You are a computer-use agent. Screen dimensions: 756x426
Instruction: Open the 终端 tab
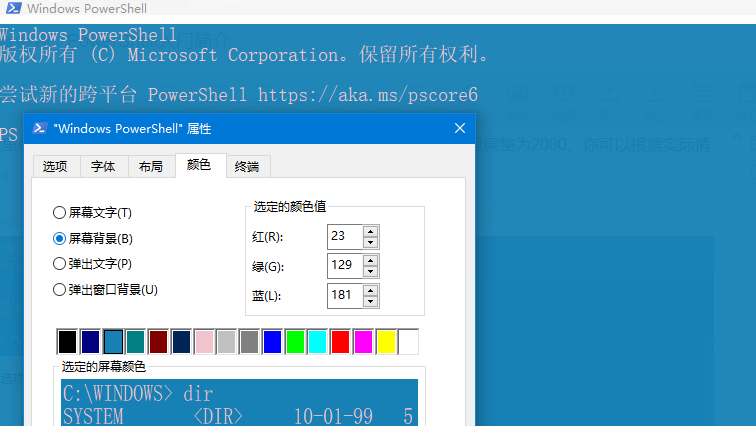(x=247, y=167)
